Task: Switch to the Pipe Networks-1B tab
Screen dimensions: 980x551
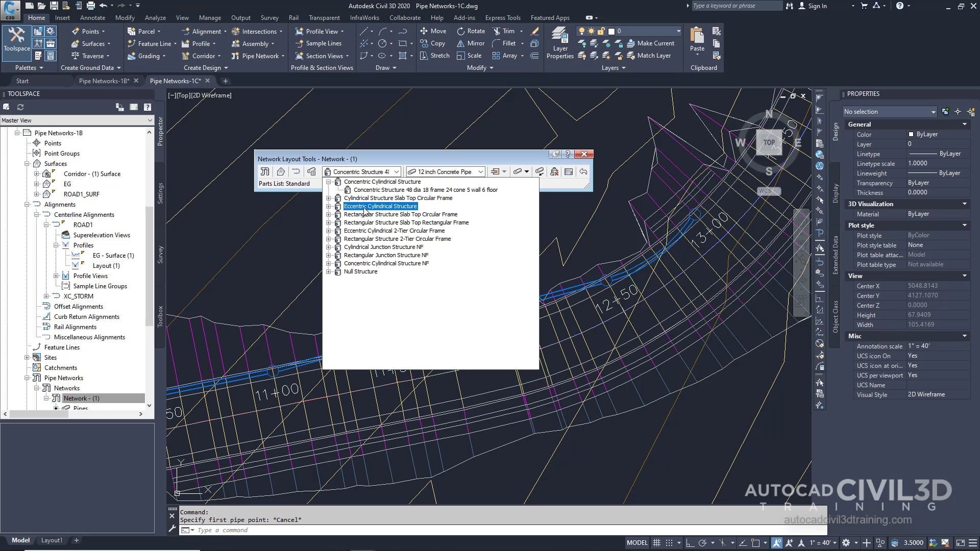Action: click(105, 81)
